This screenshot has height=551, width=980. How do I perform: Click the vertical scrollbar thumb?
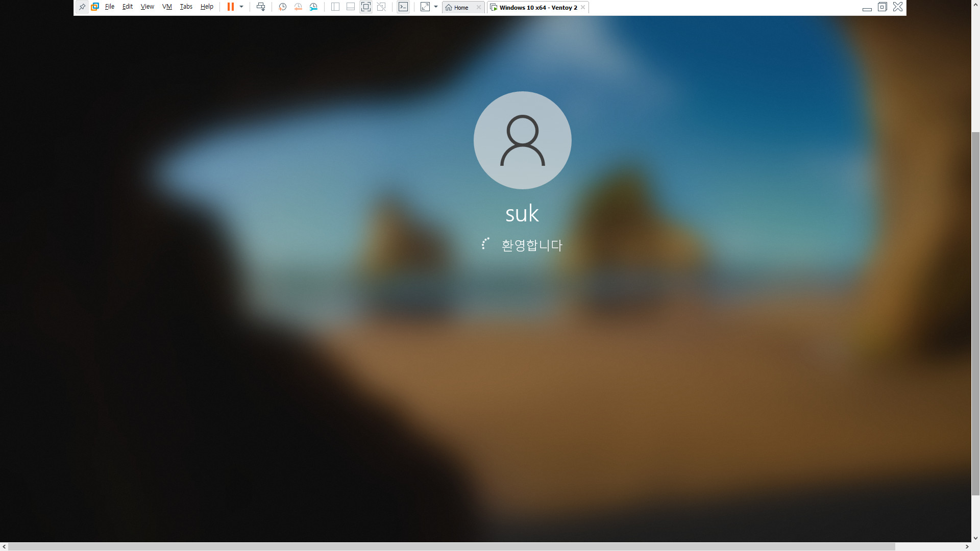point(975,313)
